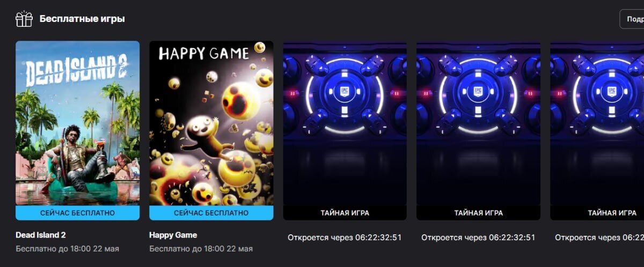Click СЕЙЧАС БЕСПЛАТНО banner under Happy Game
This screenshot has height=267, width=644.
[211, 213]
